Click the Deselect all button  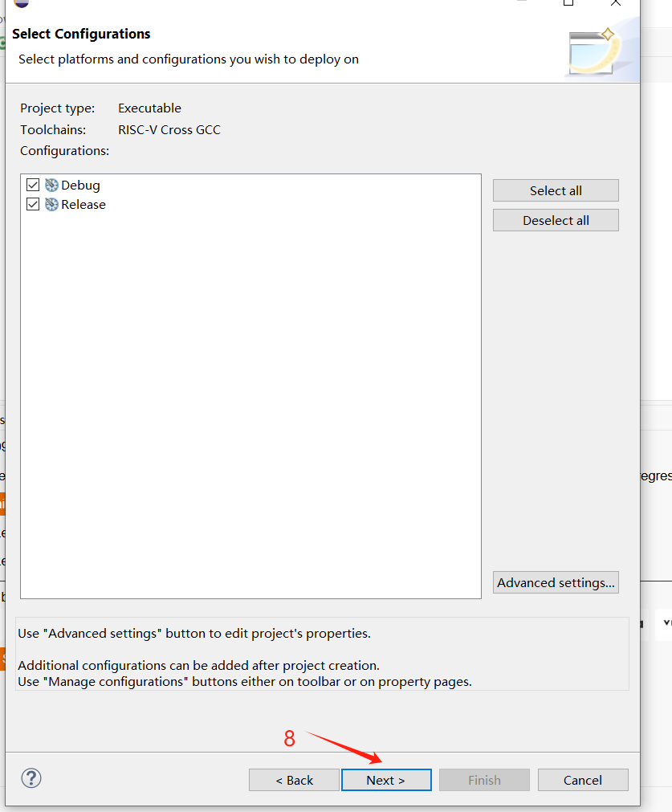pyautogui.click(x=556, y=220)
